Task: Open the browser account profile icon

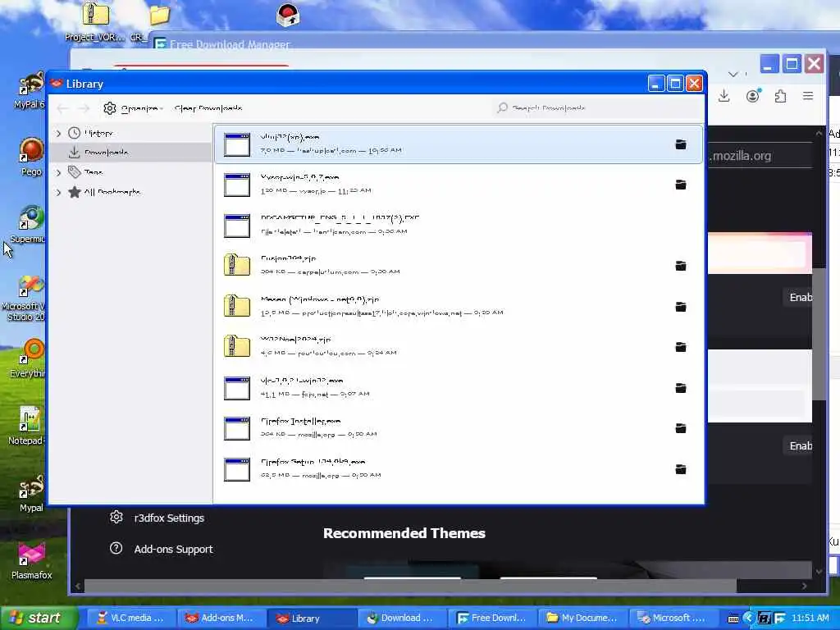Action: (x=753, y=96)
